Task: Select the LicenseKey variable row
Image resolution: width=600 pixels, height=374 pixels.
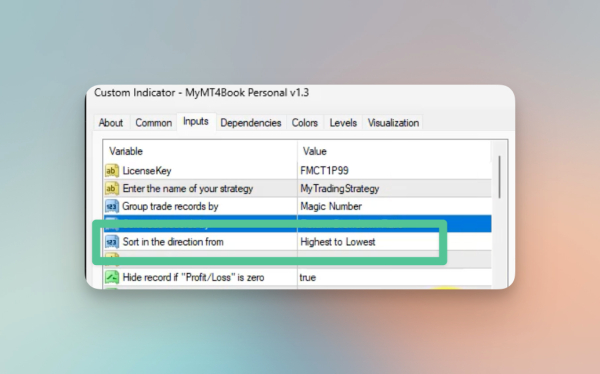Action: tap(147, 171)
